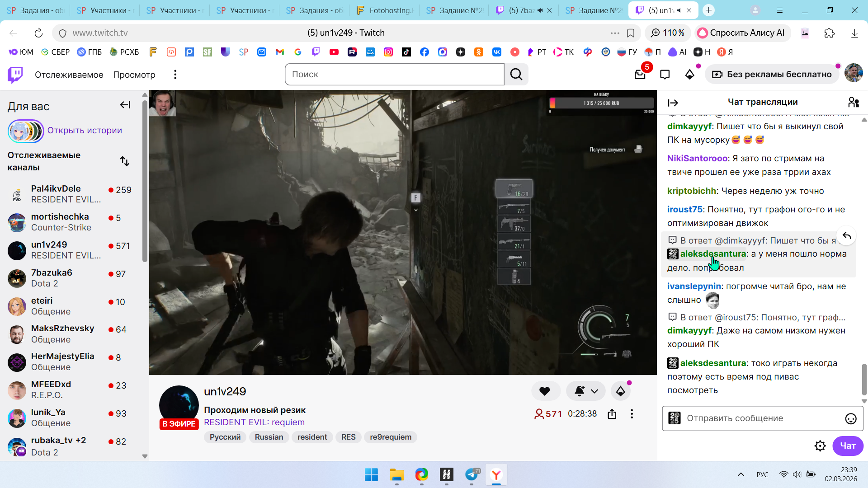Expand the notification bell dropdown

594,391
